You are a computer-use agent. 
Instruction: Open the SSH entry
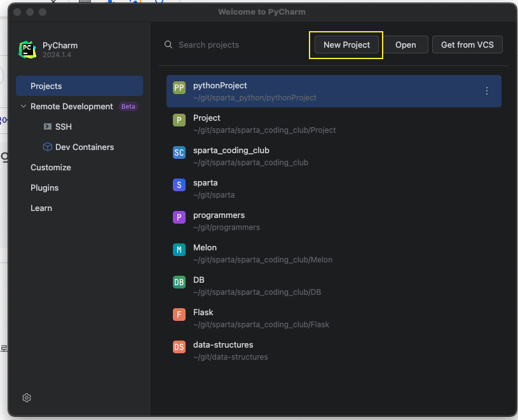(x=64, y=127)
